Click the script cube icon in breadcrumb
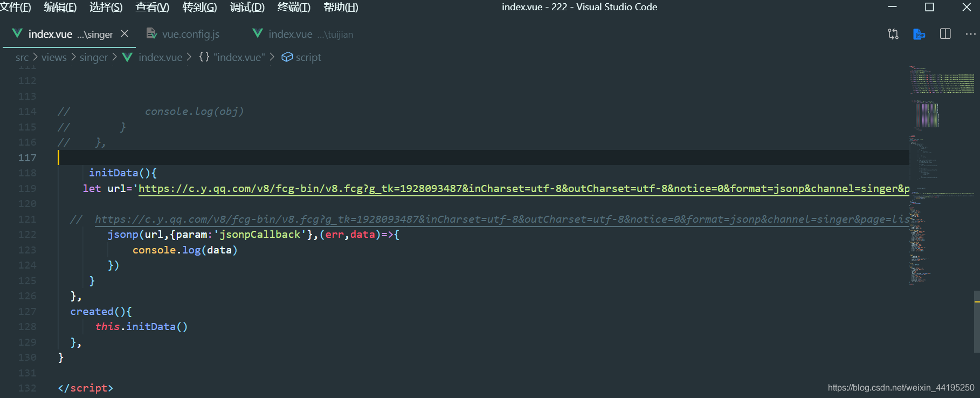Screen dimensions: 980x398 click(287, 57)
